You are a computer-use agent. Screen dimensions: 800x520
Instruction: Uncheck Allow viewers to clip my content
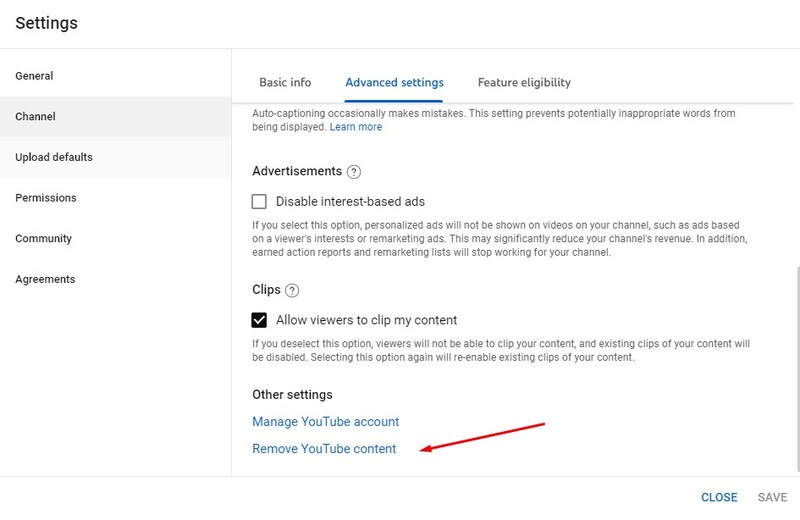pyautogui.click(x=260, y=320)
